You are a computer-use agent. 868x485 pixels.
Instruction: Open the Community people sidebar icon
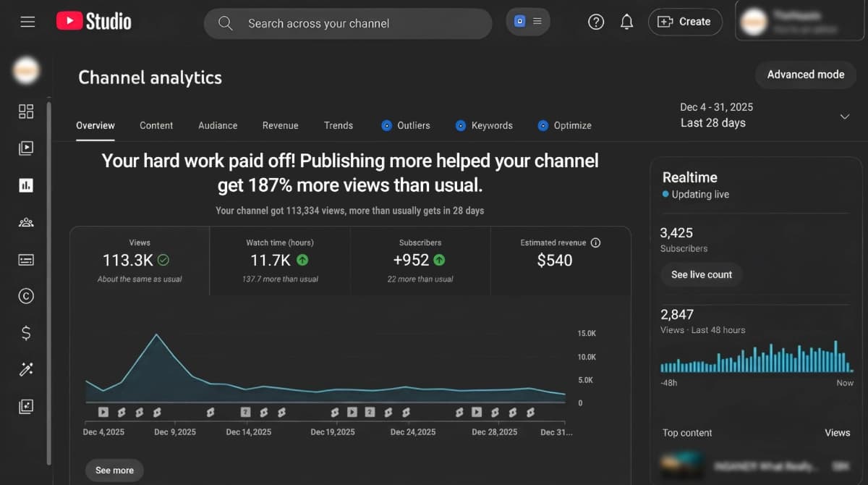pos(26,222)
